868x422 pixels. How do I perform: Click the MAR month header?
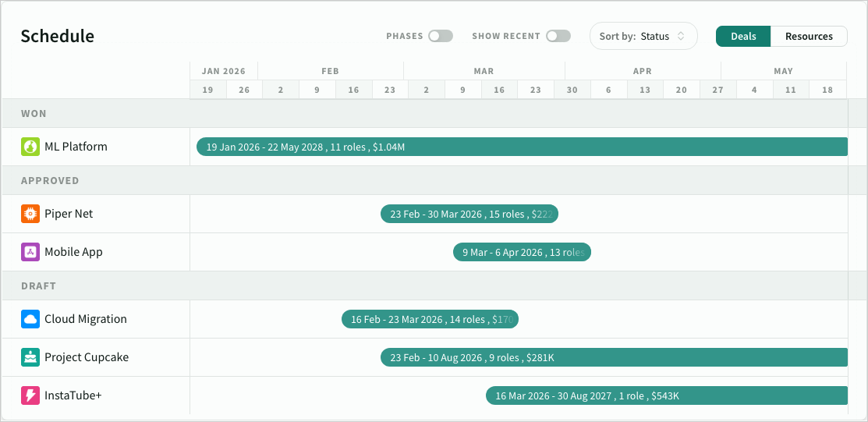pos(484,71)
